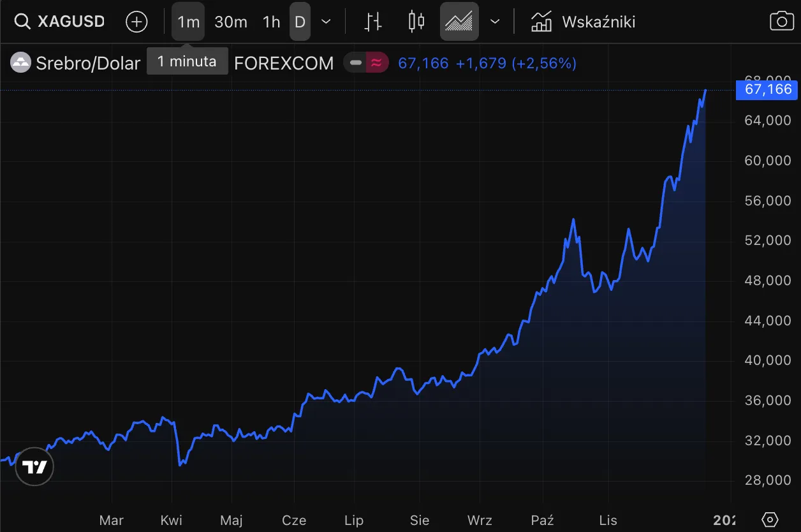Click the 67,166 current price label
The width and height of the screenshot is (801, 532).
point(768,89)
